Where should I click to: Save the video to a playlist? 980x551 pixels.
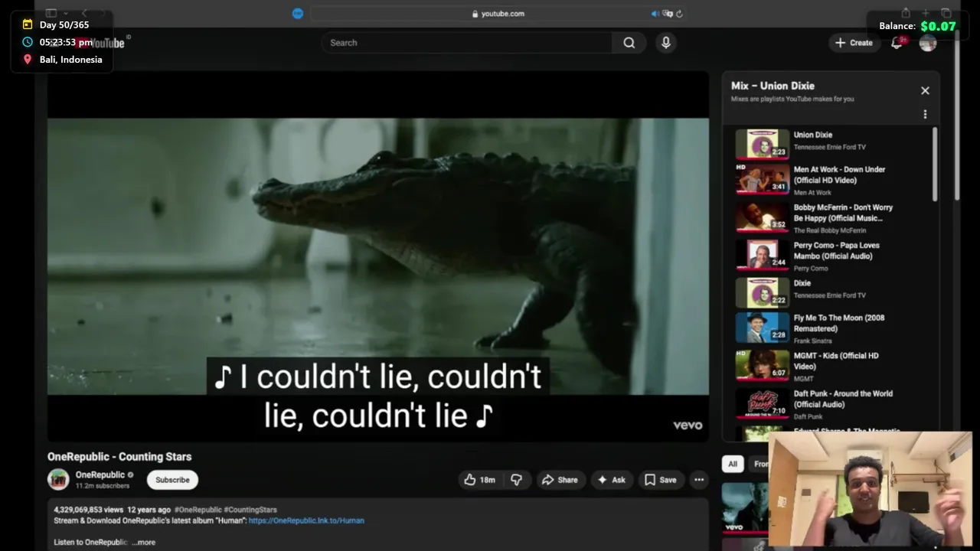(x=660, y=480)
